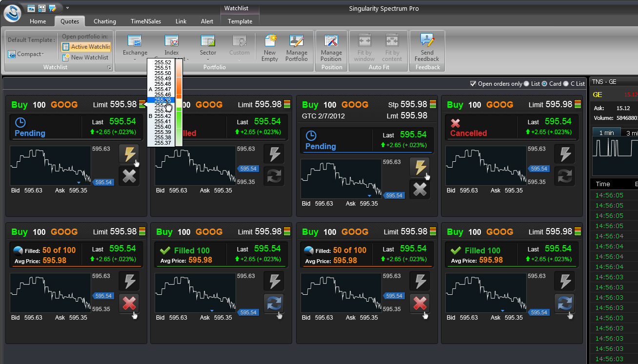Open the Exchange portfolio dropdown
Image resolution: width=638 pixels, height=364 pixels.
coord(135,48)
